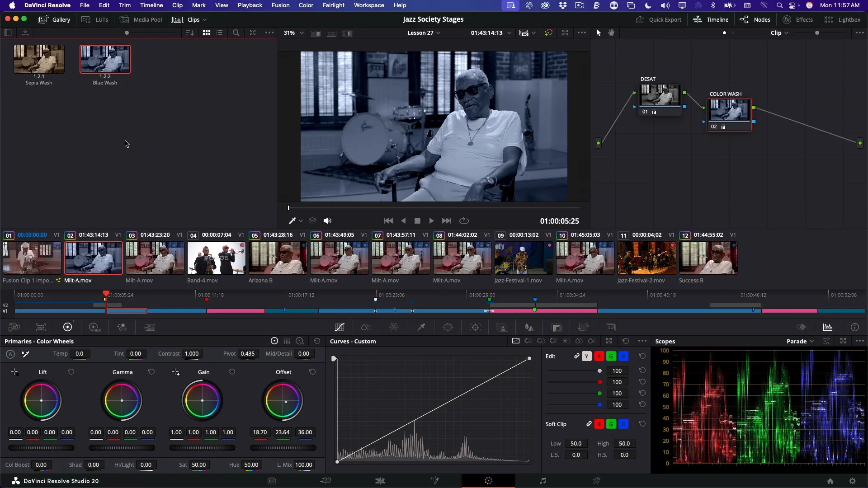Click the Color Wheels primaries icon

(x=67, y=327)
